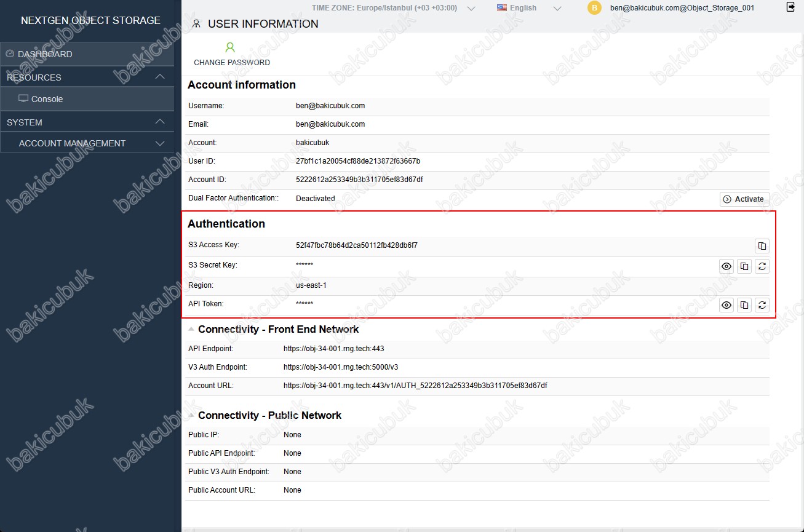This screenshot has height=532, width=804.
Task: Collapse Connectivity - Front End Network section
Action: click(x=191, y=329)
